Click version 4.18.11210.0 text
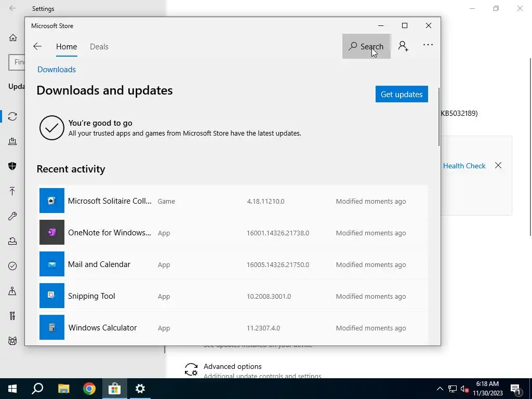The height and width of the screenshot is (399, 532). point(265,201)
